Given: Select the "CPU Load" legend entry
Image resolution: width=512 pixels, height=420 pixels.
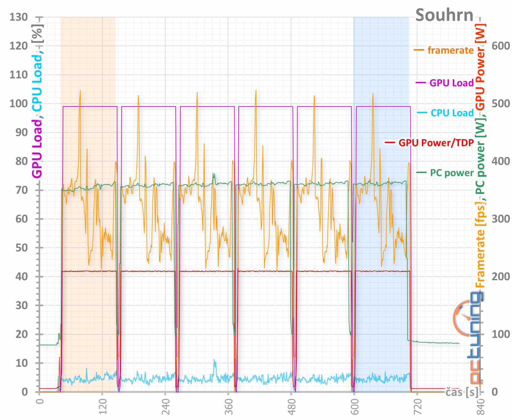Looking at the screenshot, I should coord(445,113).
